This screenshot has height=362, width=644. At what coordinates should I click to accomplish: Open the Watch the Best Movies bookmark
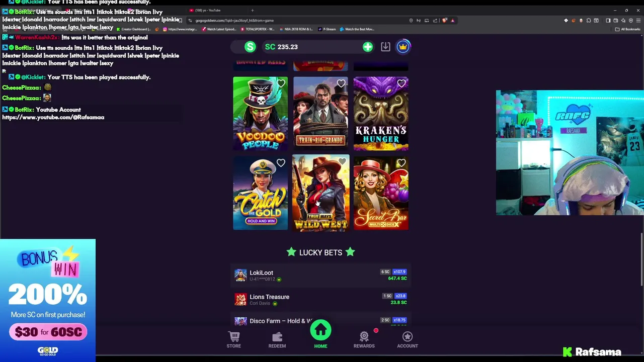[357, 29]
